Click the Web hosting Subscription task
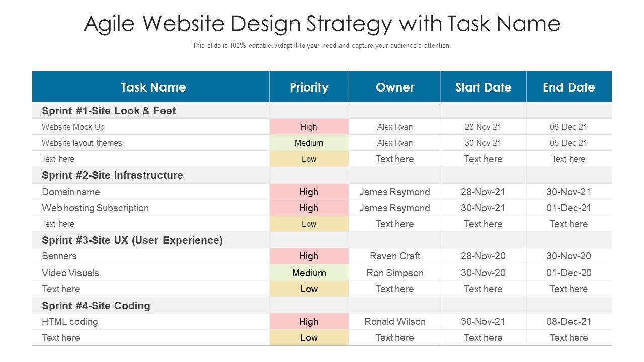Viewport: 644px width, 362px height. [95, 208]
